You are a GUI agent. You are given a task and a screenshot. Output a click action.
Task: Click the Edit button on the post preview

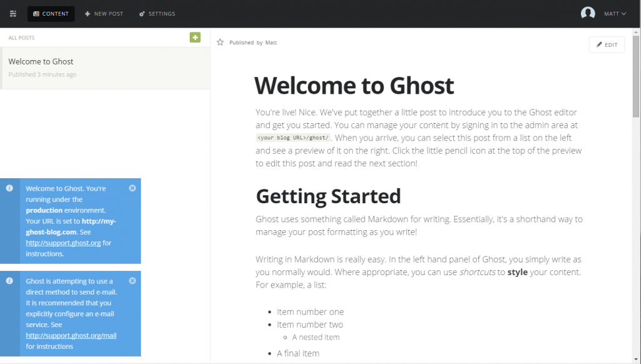[606, 44]
